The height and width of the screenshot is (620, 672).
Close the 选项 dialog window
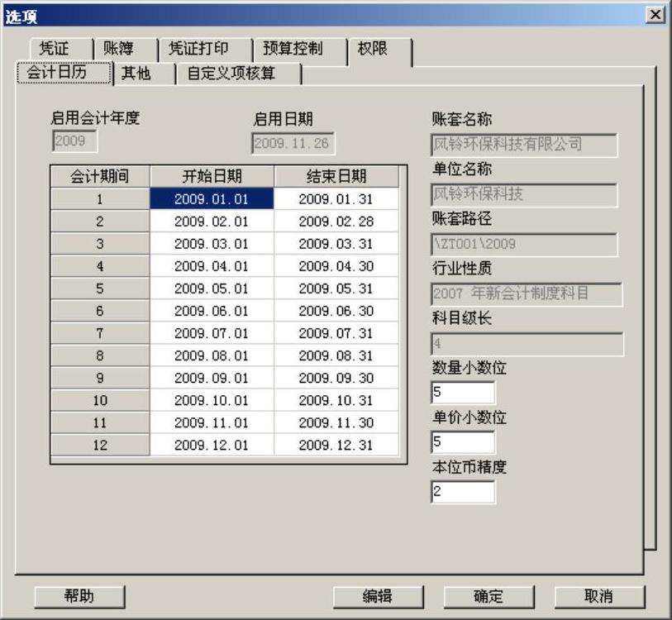(655, 15)
